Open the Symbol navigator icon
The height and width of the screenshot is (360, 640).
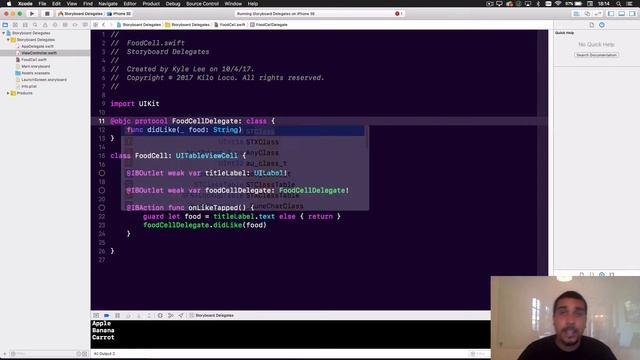coord(25,25)
